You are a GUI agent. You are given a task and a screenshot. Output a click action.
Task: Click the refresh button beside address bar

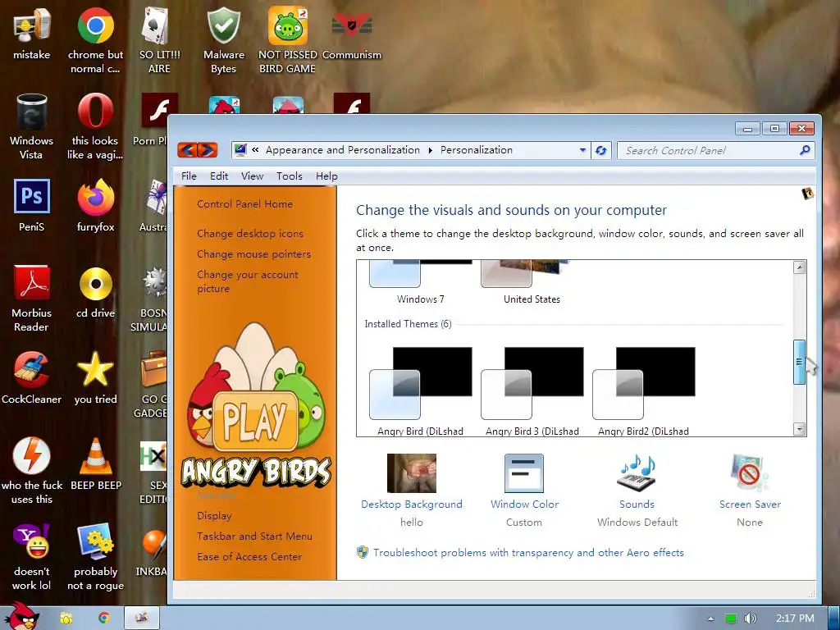(601, 151)
